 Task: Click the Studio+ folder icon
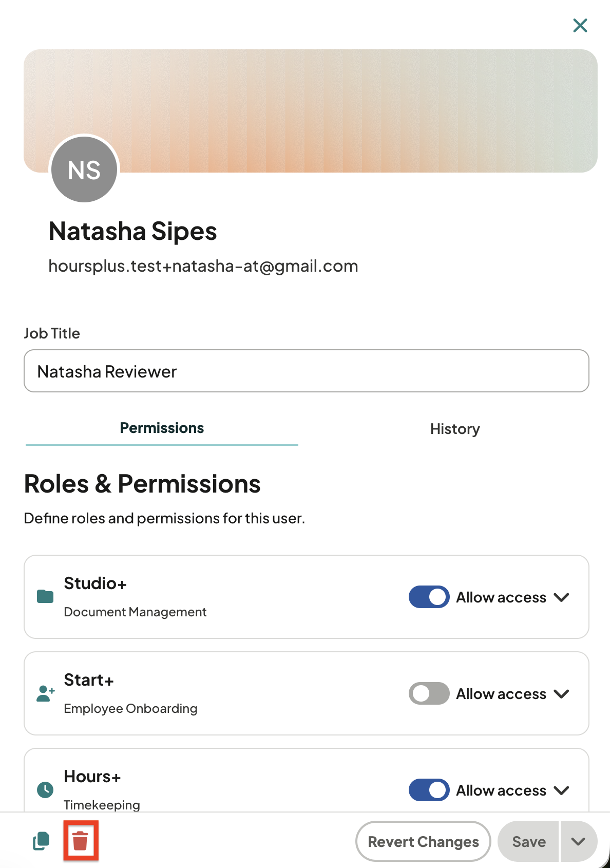coord(45,596)
